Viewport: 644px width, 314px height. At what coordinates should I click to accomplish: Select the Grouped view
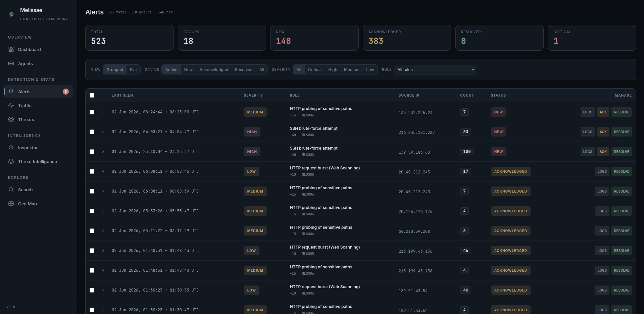(115, 69)
